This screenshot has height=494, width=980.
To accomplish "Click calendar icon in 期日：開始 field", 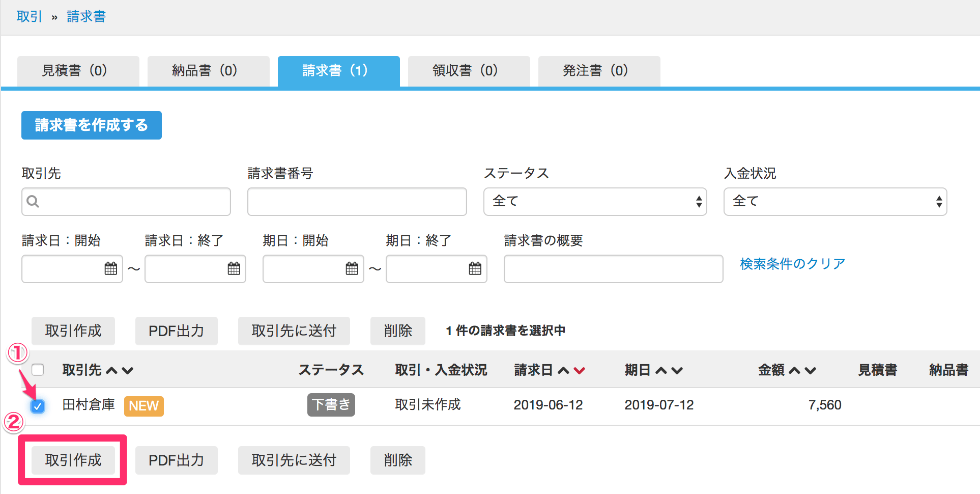I will click(x=352, y=268).
